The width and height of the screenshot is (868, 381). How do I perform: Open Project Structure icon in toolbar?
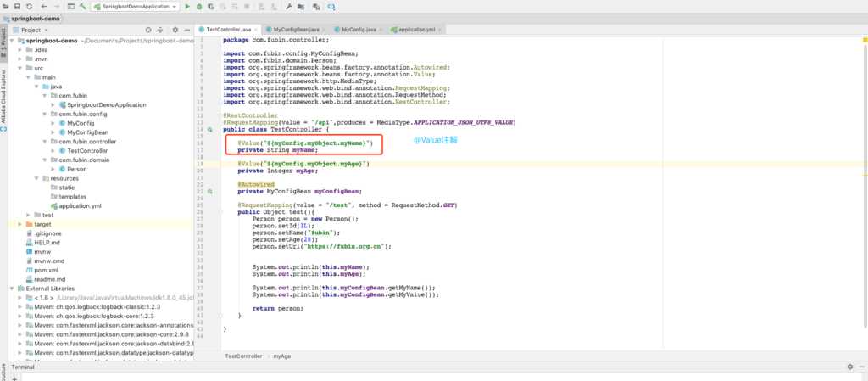tap(301, 7)
